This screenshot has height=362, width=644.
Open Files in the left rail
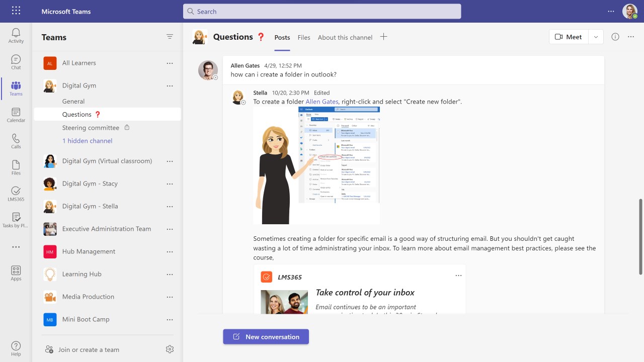[x=16, y=167]
